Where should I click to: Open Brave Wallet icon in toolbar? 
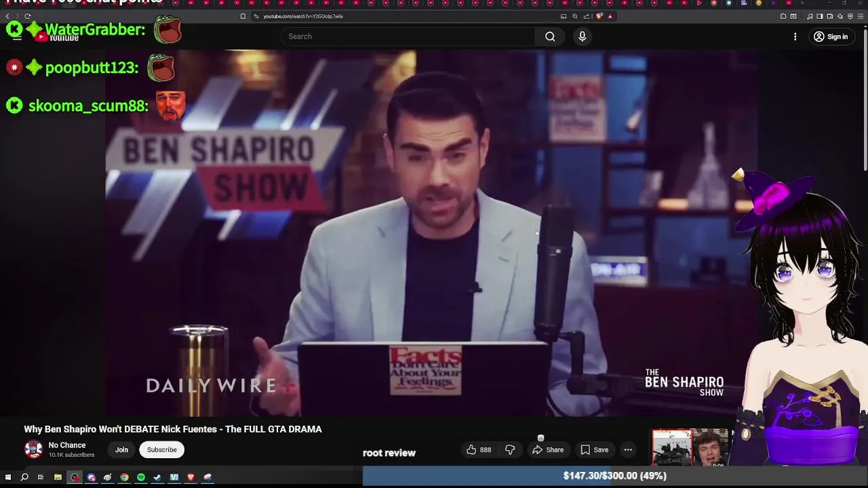coord(830,16)
